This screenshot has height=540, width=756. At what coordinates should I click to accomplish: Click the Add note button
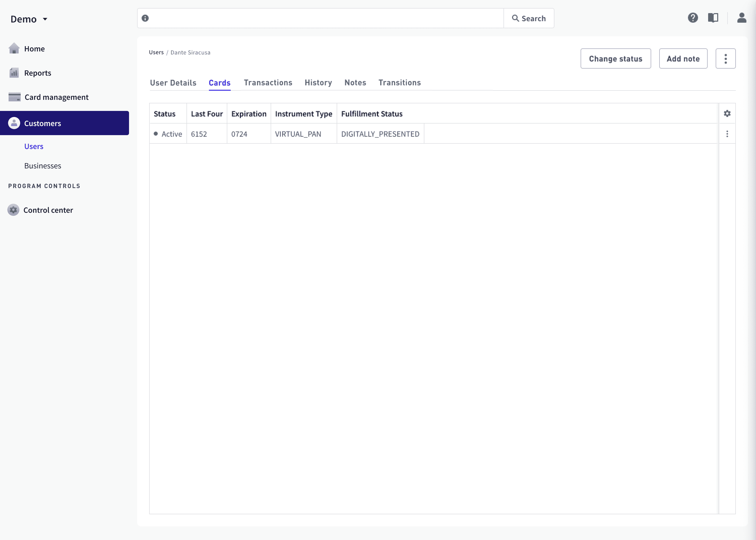pyautogui.click(x=683, y=59)
